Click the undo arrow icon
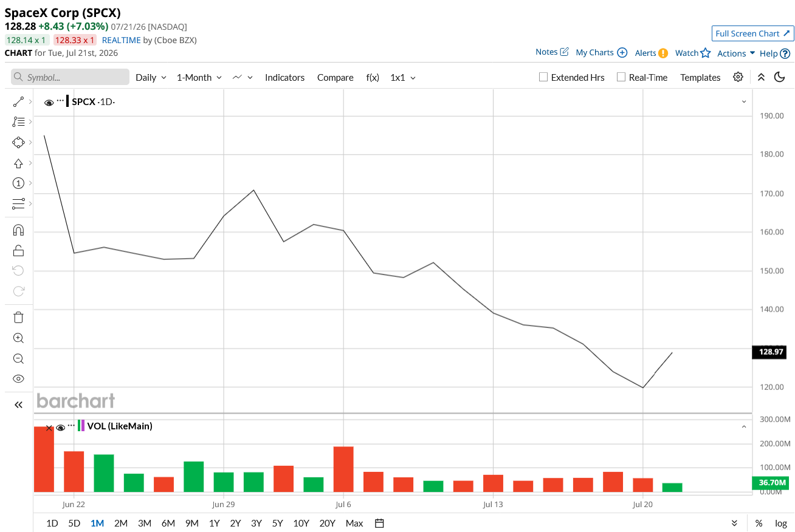795x532 pixels. [x=18, y=270]
